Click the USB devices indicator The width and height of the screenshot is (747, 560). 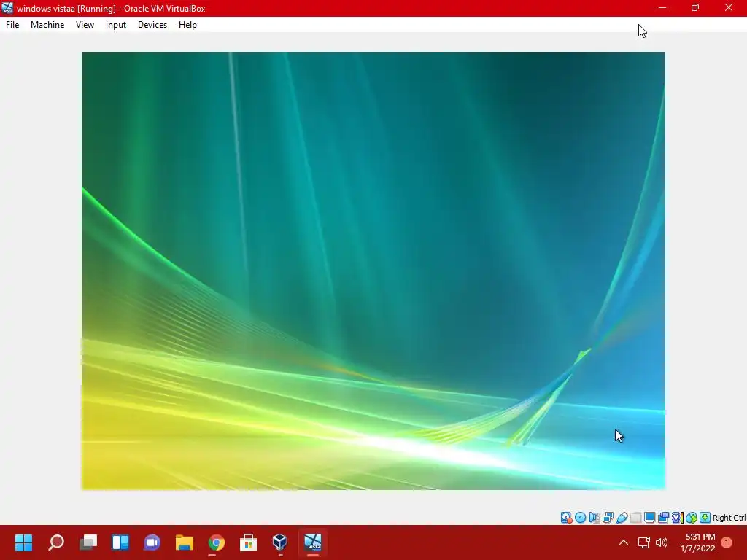(622, 518)
